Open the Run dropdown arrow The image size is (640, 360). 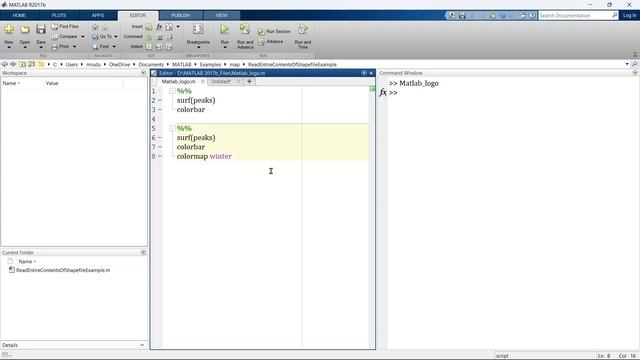pyautogui.click(x=224, y=48)
